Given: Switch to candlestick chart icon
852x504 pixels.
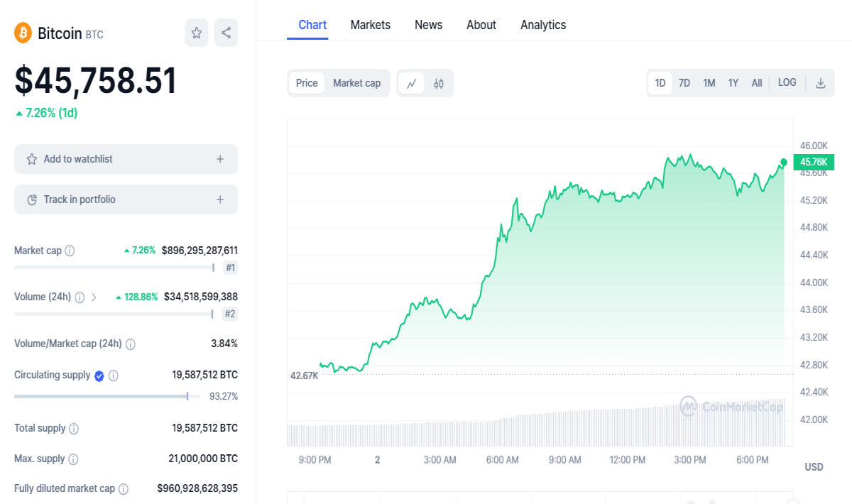Looking at the screenshot, I should coord(439,83).
